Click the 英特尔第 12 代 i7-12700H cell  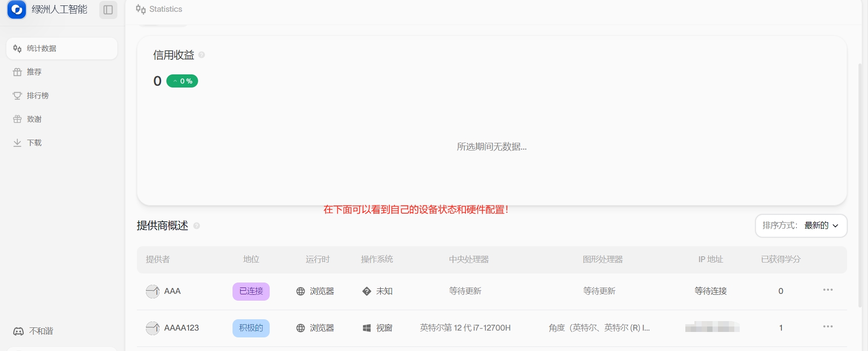point(466,328)
